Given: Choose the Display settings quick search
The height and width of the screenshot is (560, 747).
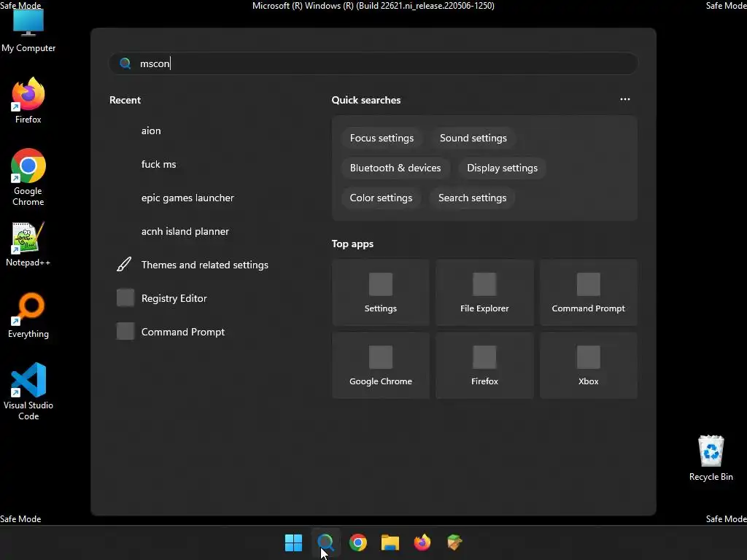Looking at the screenshot, I should 502,168.
